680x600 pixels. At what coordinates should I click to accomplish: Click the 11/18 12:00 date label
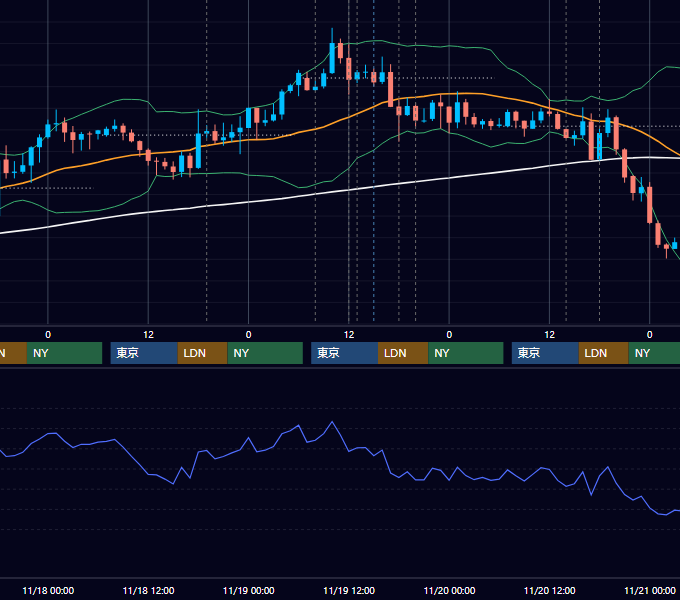coord(148,590)
